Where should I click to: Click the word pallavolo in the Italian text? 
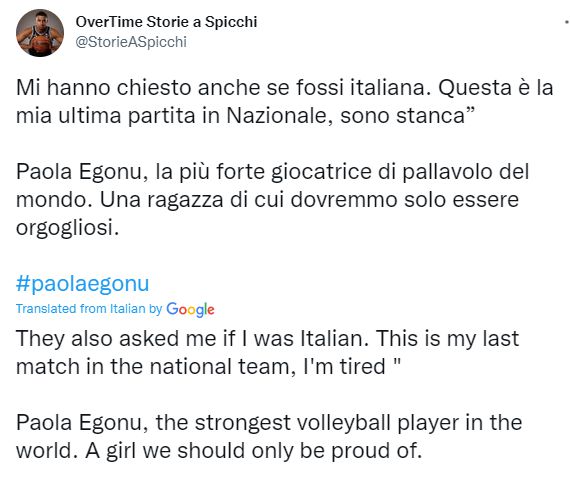coord(447,172)
